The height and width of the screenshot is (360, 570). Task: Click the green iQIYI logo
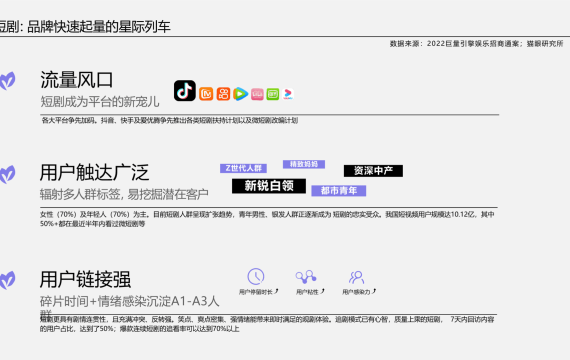(x=273, y=94)
